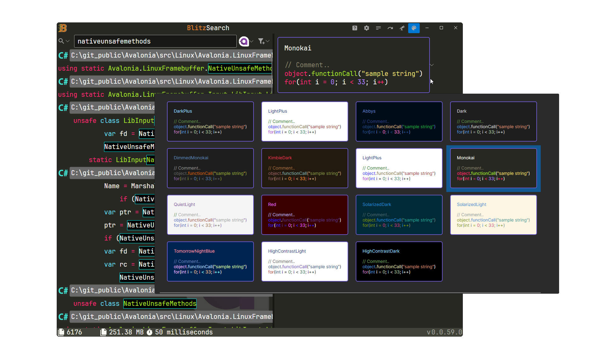Click the size icon beside 251.38 MB
Screen dimensions: 608x364
point(103,332)
